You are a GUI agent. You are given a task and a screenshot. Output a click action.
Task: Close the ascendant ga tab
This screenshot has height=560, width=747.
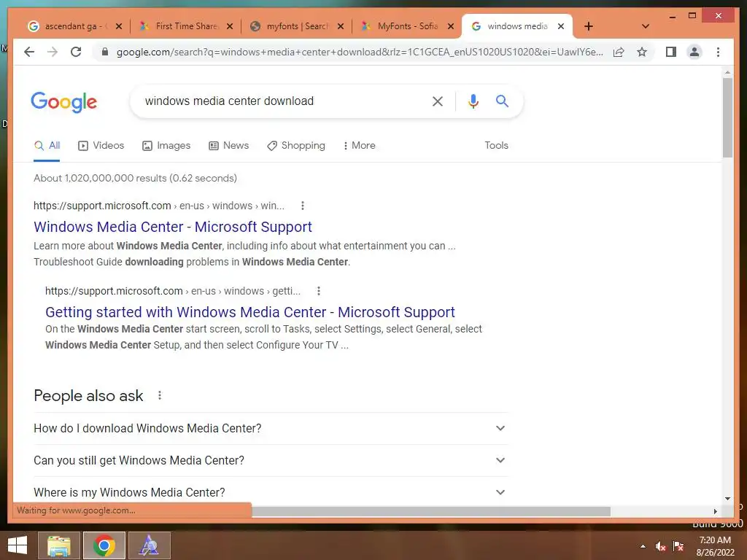coord(119,26)
